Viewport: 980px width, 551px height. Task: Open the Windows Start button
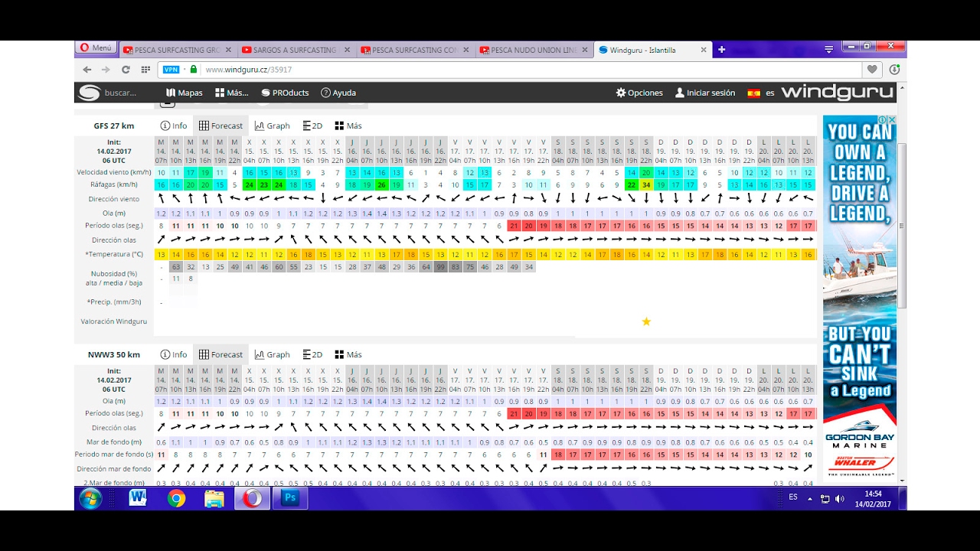90,499
